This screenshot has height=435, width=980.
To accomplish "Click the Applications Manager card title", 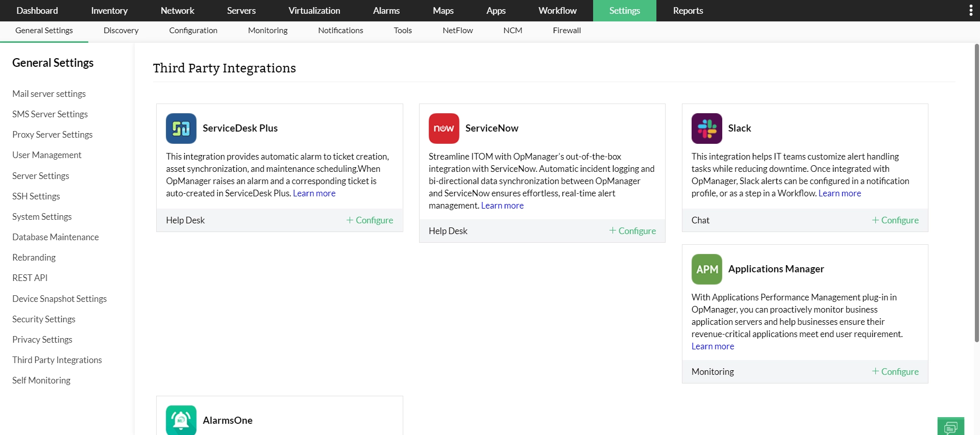I will [776, 269].
